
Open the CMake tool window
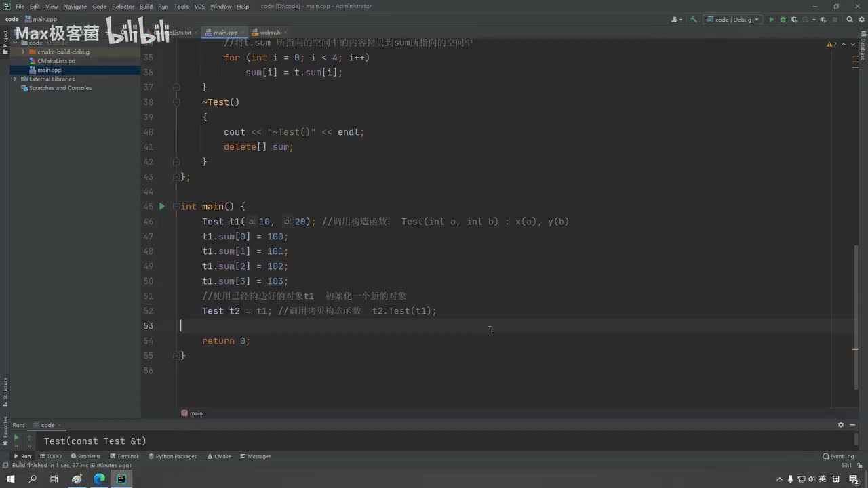219,456
